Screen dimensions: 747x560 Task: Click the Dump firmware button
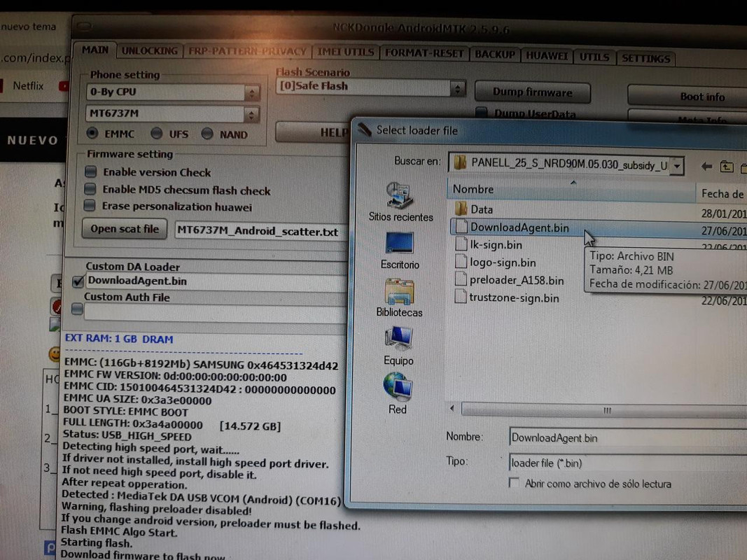pyautogui.click(x=532, y=92)
